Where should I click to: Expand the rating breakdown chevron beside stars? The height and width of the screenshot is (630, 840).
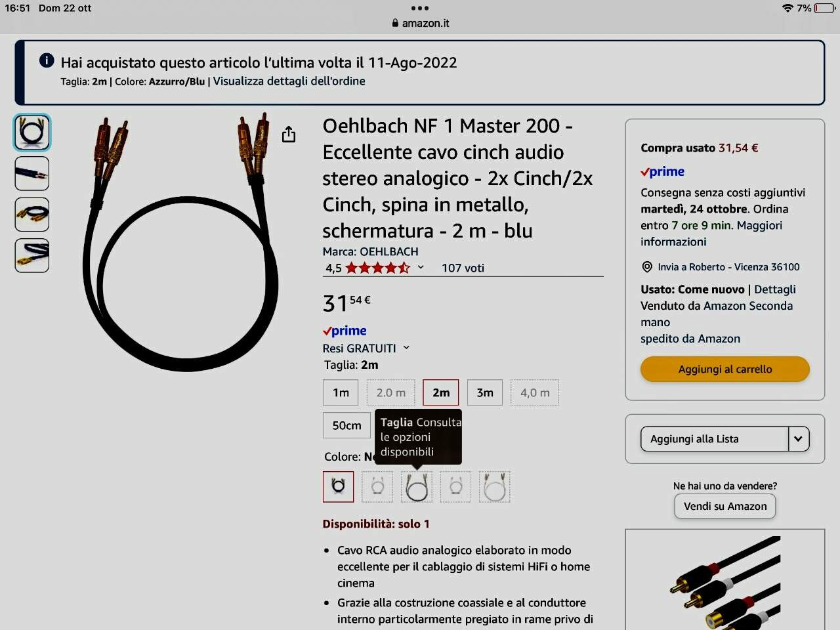click(421, 267)
